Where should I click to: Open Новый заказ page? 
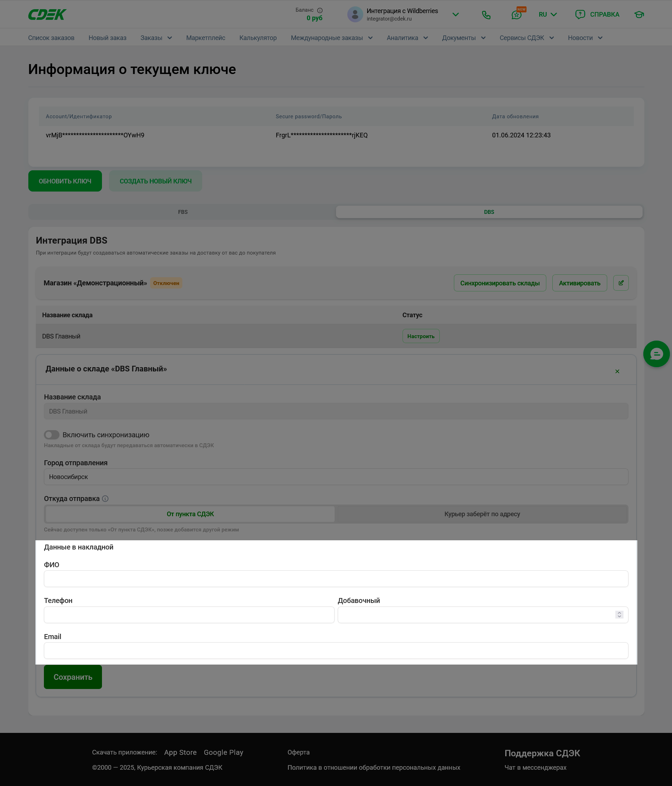(x=107, y=38)
